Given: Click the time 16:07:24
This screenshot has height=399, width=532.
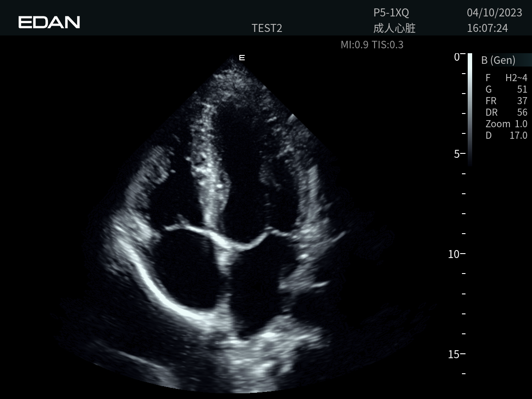Looking at the screenshot, I should coord(487,28).
